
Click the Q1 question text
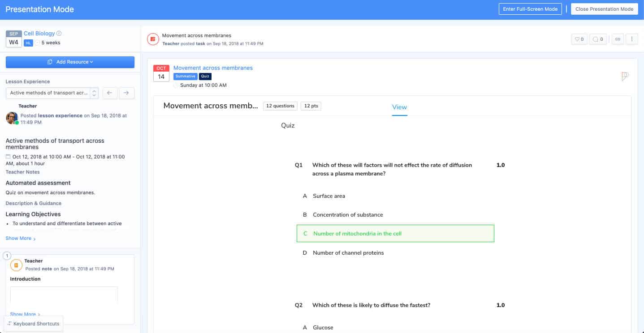[392, 169]
